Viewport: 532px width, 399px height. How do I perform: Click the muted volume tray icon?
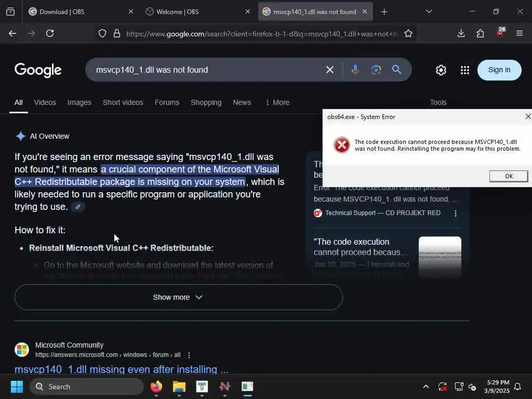[x=472, y=387]
